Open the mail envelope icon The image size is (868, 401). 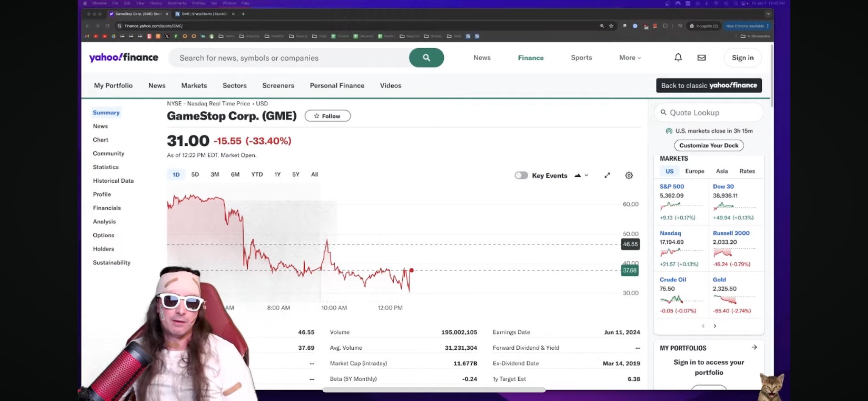point(701,58)
